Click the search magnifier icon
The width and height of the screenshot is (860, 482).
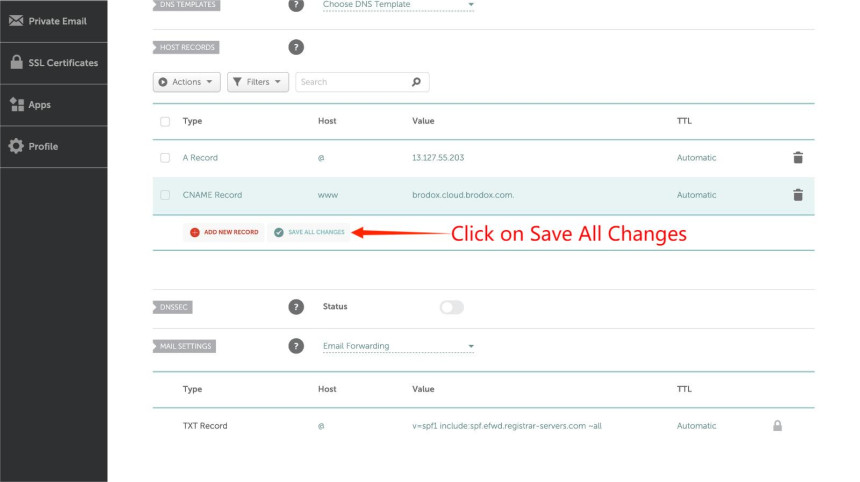click(416, 82)
